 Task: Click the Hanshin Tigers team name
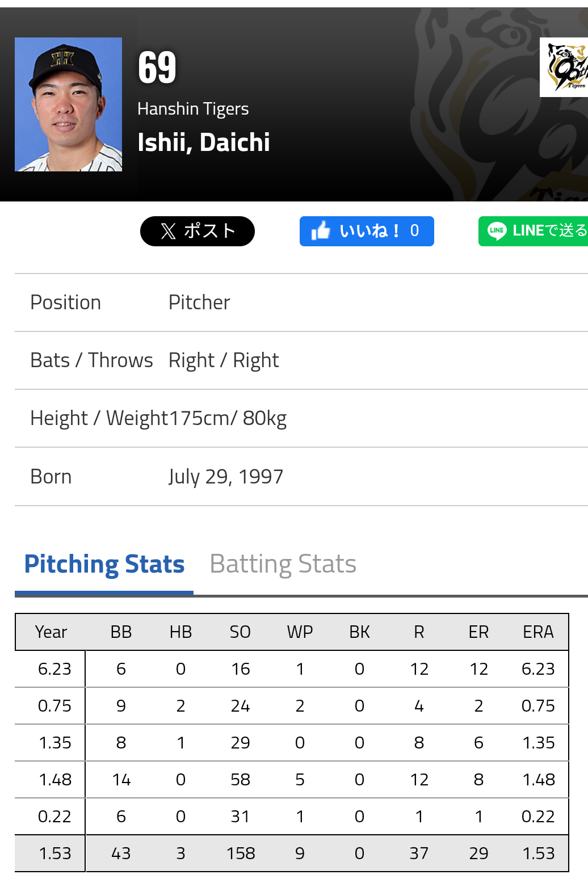pos(193,108)
